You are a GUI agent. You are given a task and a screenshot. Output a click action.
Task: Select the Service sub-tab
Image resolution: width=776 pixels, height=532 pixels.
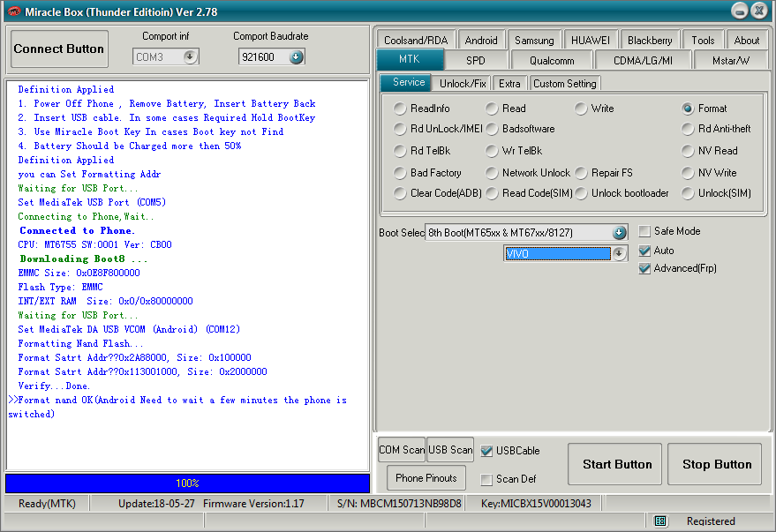(x=408, y=83)
